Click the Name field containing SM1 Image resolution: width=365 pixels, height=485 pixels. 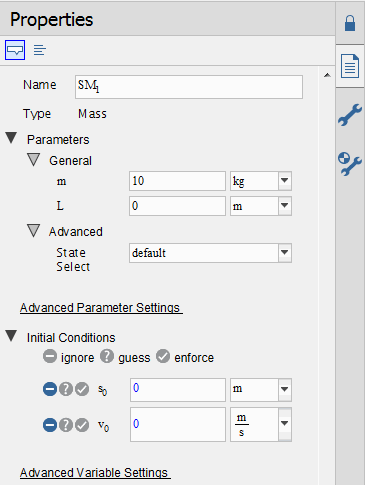coord(189,87)
